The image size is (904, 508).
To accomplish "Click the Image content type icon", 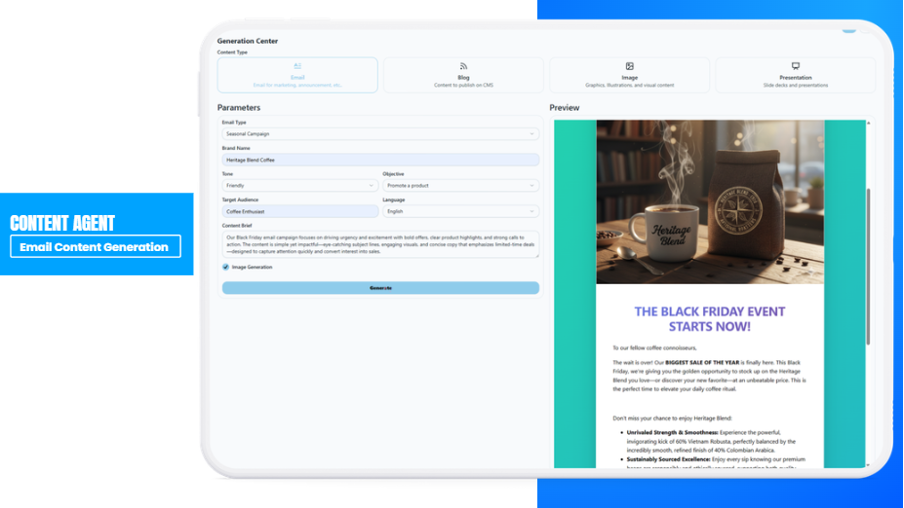I will click(629, 66).
